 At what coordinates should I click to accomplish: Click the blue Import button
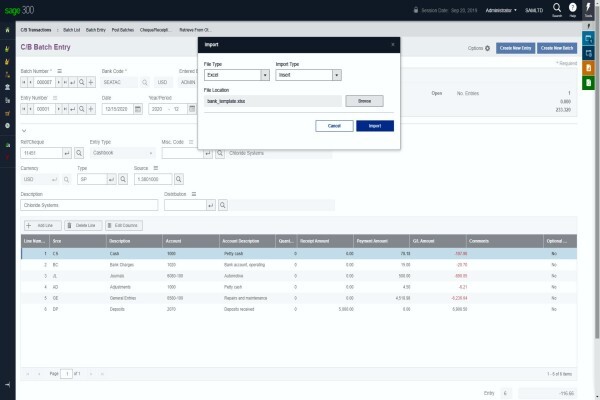[375, 126]
